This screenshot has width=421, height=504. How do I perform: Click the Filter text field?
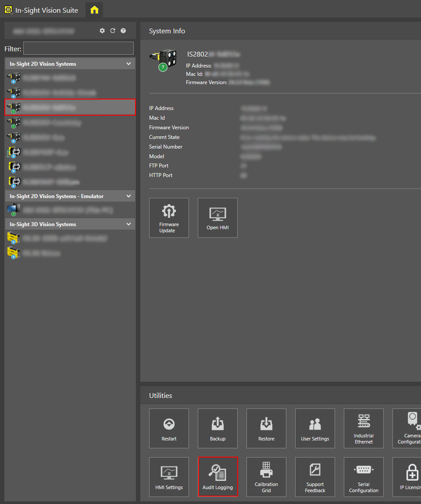point(78,48)
